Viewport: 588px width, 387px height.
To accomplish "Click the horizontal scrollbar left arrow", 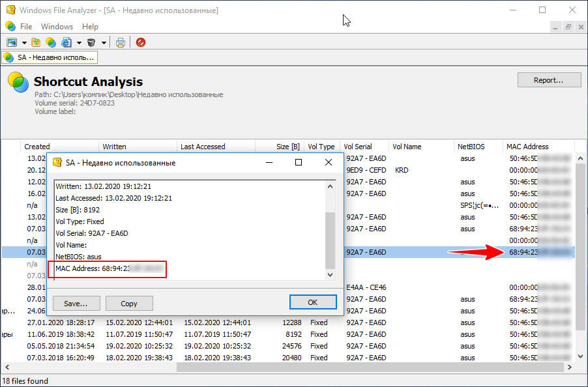I will point(7,367).
